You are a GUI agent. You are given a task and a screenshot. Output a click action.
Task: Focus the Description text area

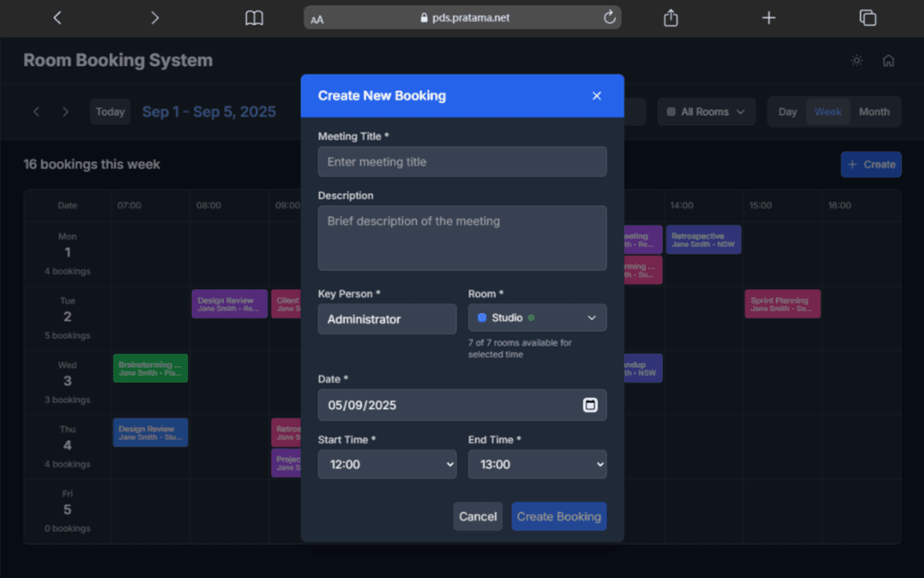click(462, 238)
